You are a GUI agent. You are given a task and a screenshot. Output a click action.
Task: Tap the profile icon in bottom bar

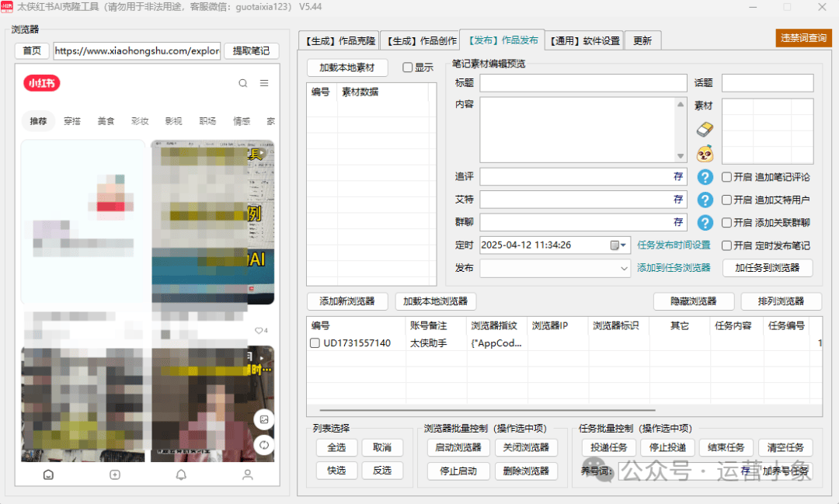[x=247, y=474]
